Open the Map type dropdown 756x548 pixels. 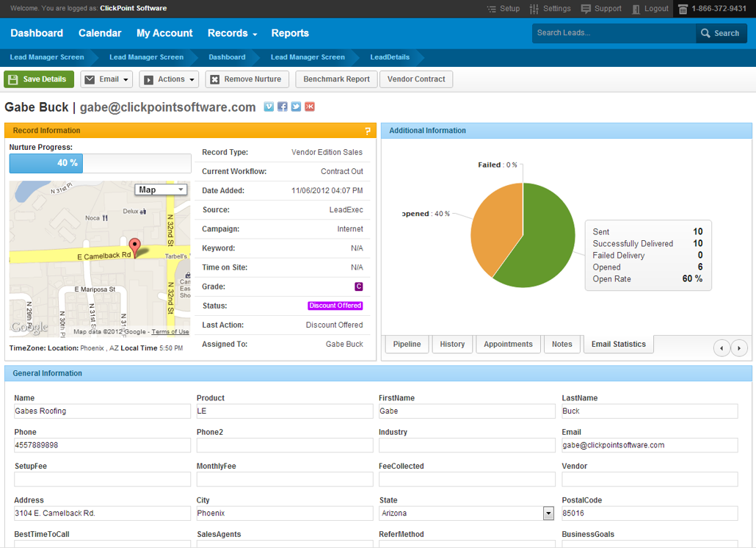click(x=161, y=190)
